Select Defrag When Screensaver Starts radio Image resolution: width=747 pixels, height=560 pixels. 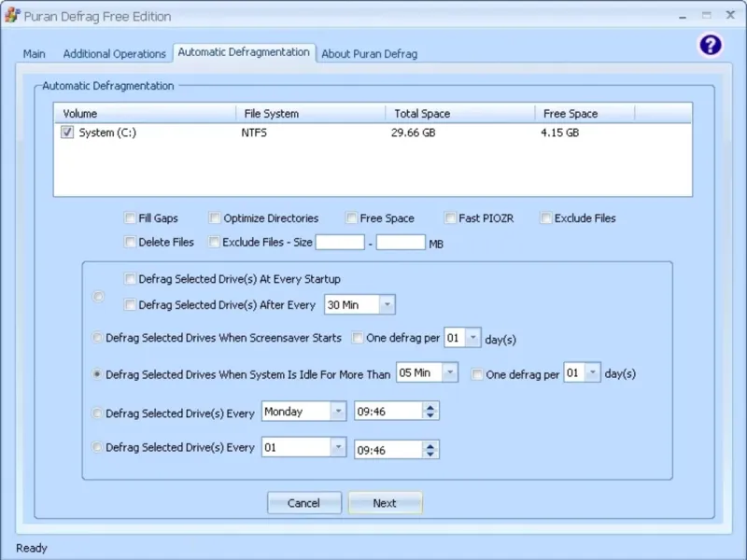(x=97, y=338)
